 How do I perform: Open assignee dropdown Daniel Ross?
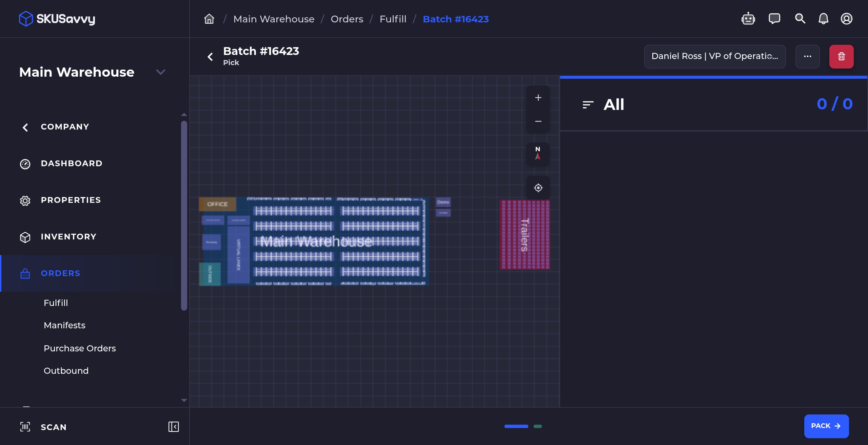[x=715, y=56]
